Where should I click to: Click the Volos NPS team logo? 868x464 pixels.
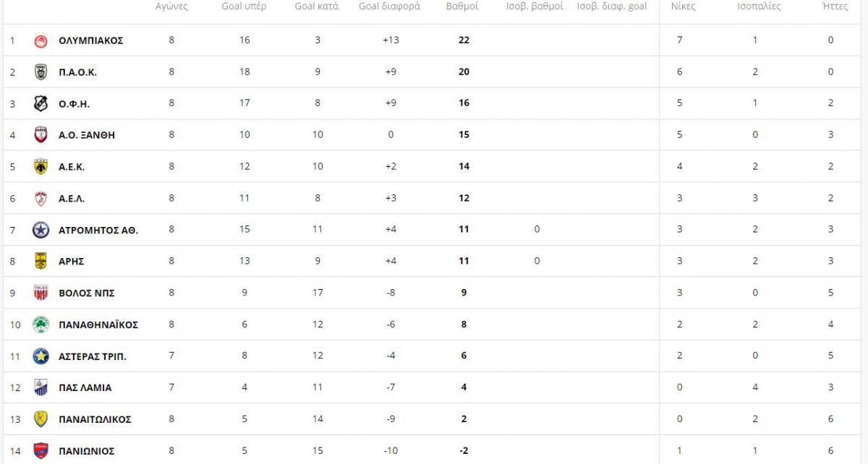pyautogui.click(x=41, y=293)
